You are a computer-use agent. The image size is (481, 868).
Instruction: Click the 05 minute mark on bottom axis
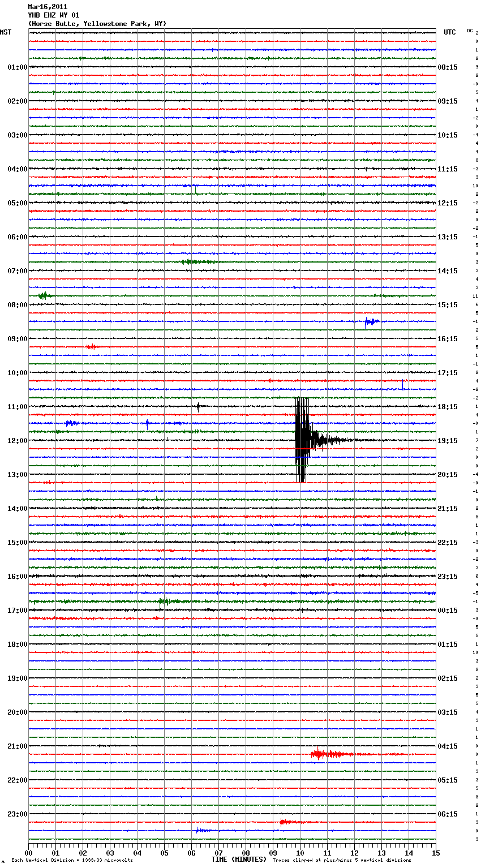164,853
